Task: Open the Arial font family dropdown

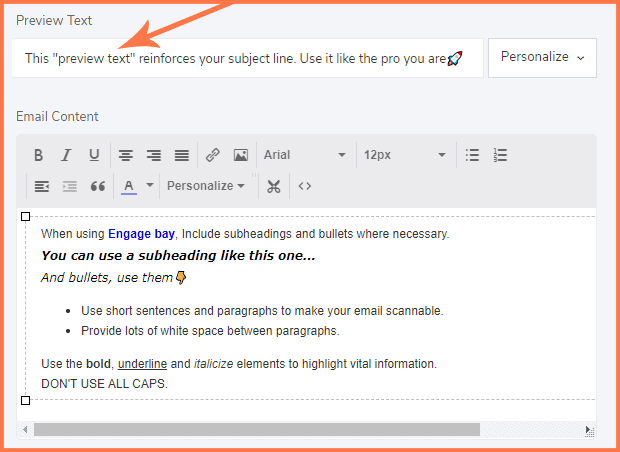Action: pos(304,155)
